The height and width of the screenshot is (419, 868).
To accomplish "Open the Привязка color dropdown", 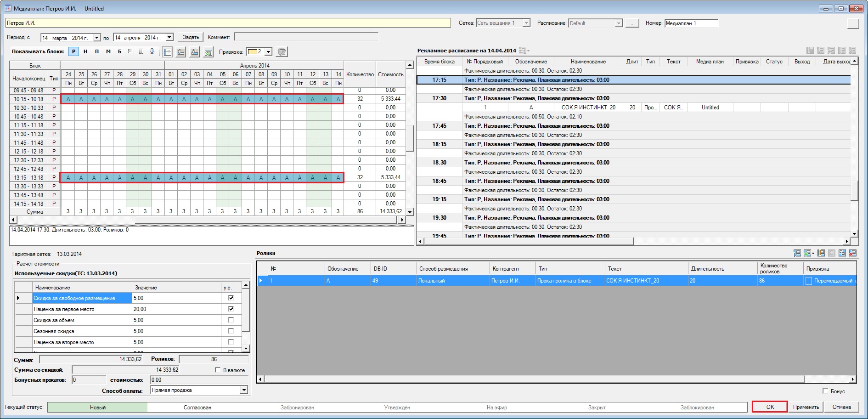I will coord(269,52).
